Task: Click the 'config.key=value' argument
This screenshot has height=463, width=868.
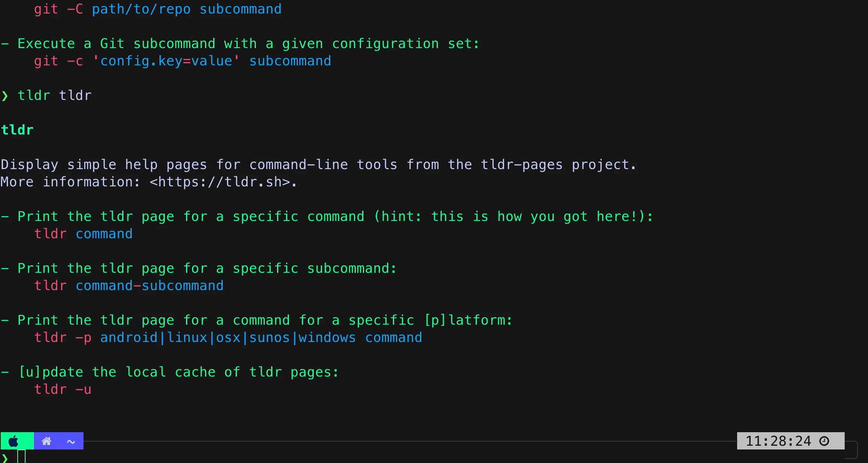Action: pos(166,61)
